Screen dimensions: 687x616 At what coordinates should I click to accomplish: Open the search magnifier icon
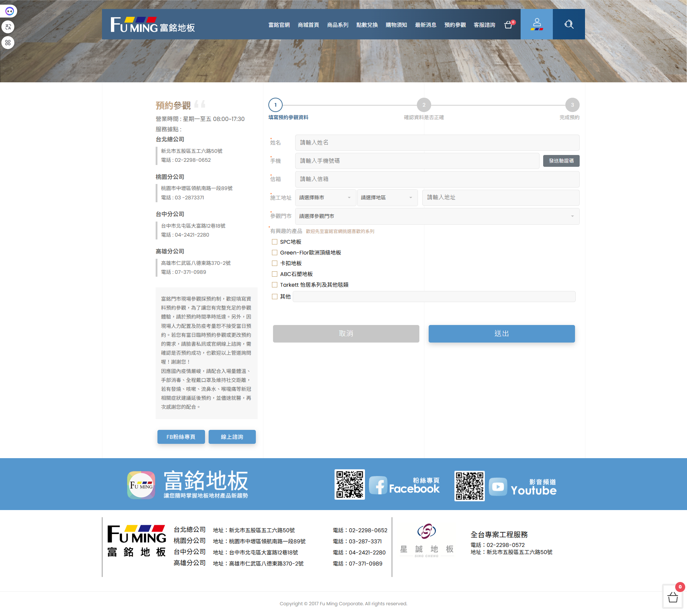[x=569, y=24]
